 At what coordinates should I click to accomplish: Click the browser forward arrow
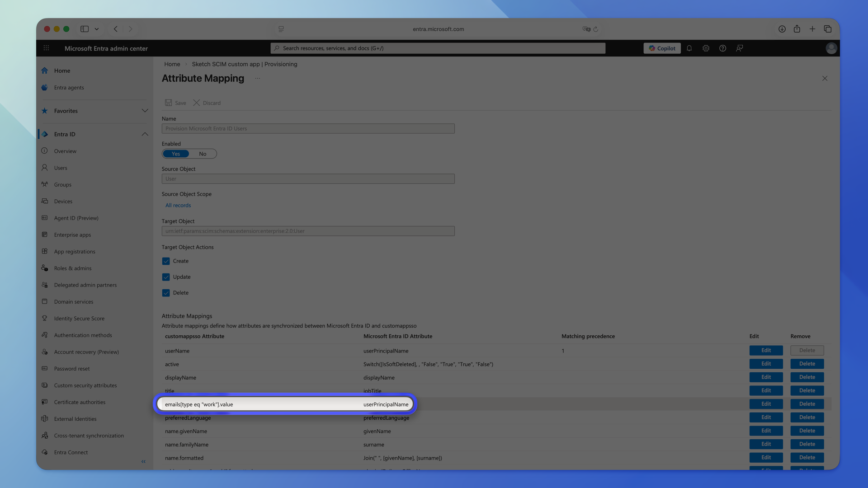pos(131,29)
